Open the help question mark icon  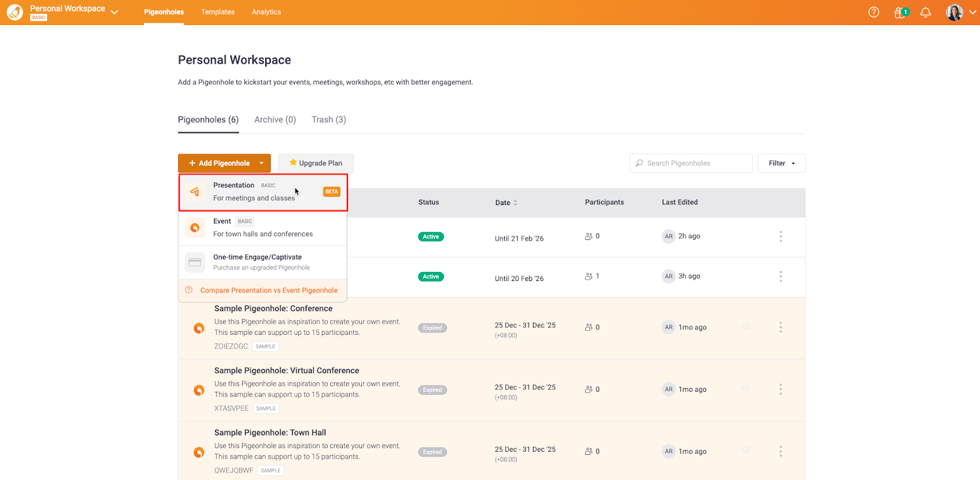(874, 12)
